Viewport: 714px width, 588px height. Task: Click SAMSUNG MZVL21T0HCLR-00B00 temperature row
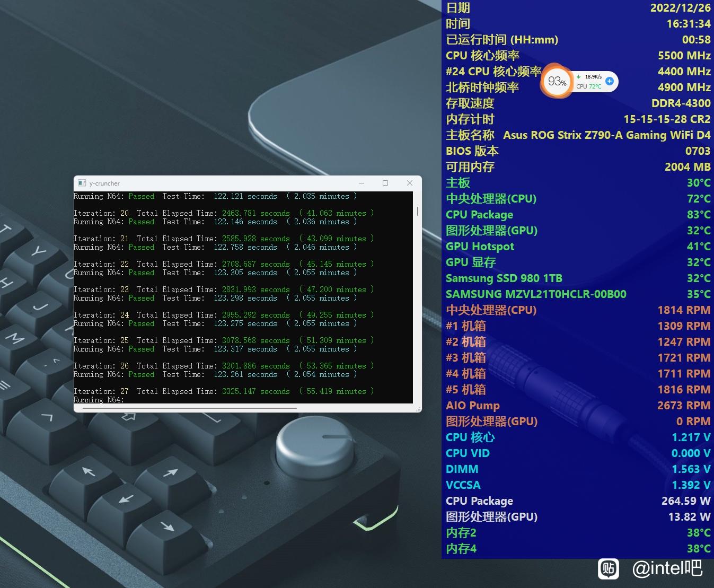coord(578,294)
